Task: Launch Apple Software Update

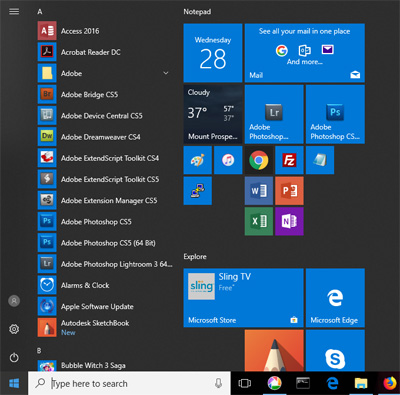Action: [x=105, y=306]
